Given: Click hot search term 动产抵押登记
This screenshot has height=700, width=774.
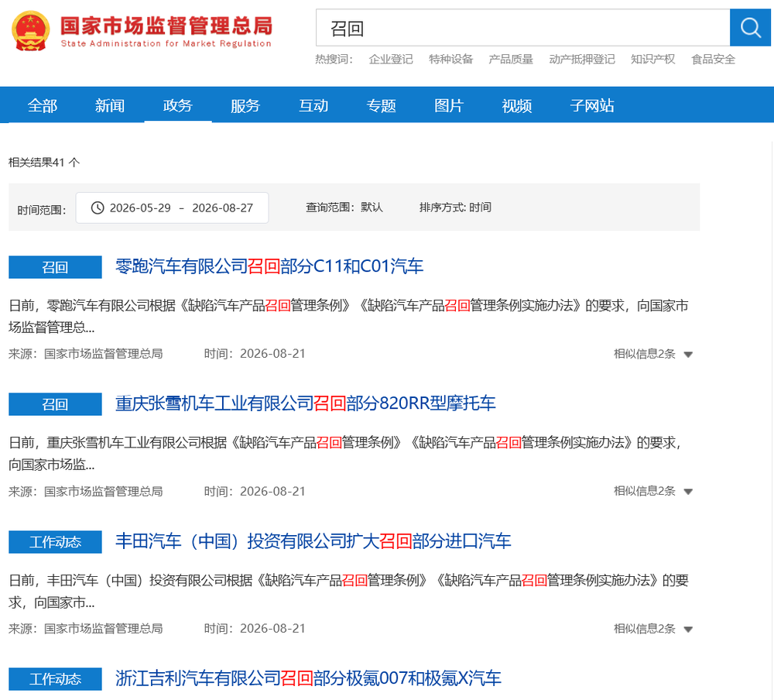Looking at the screenshot, I should point(582,60).
